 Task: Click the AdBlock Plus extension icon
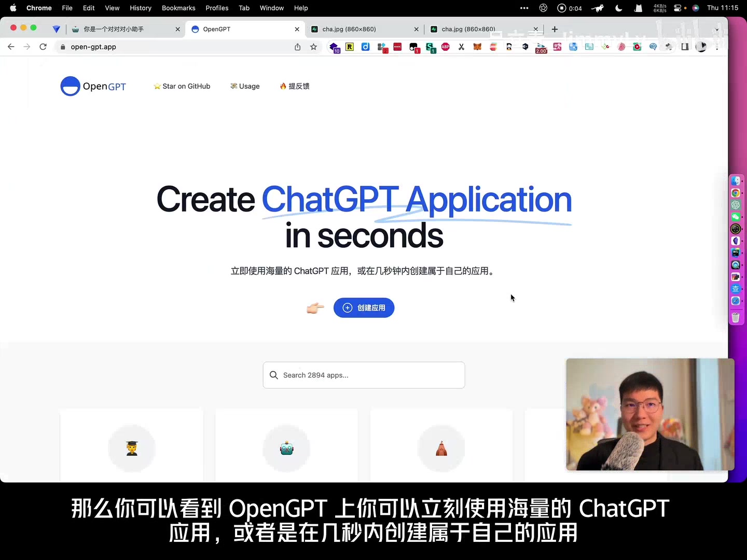[446, 47]
